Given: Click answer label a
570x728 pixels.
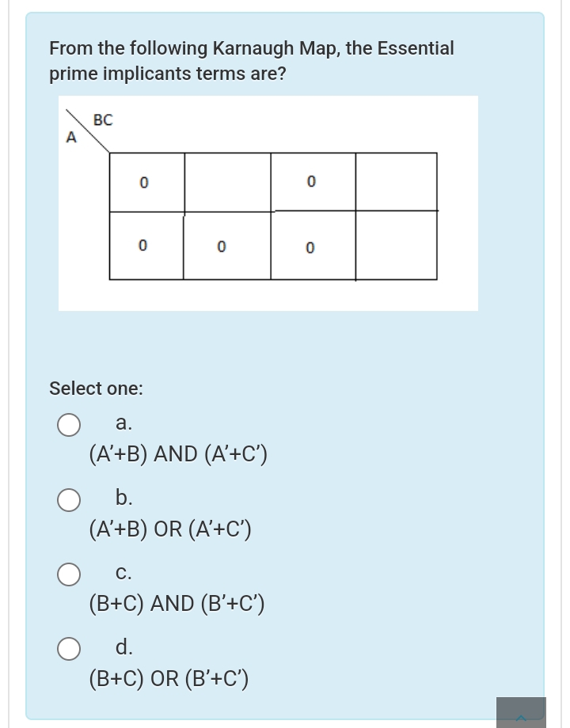Looking at the screenshot, I should pos(123,423).
